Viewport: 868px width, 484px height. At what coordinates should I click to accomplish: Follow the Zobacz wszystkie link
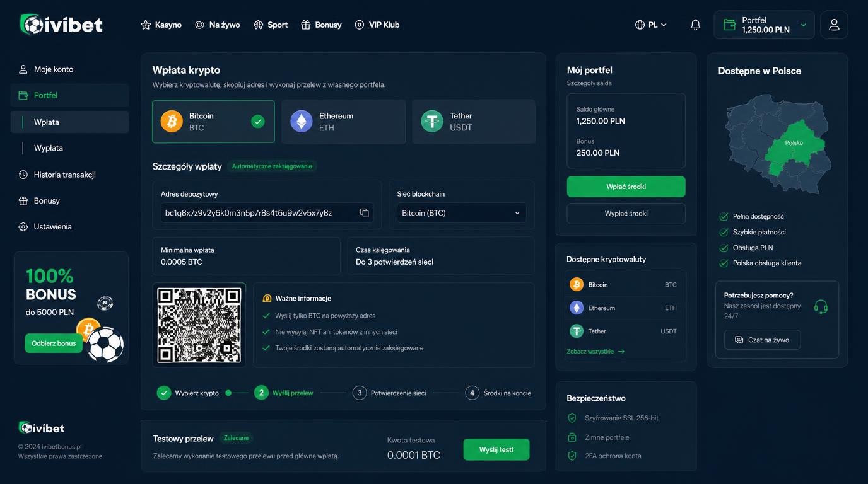click(595, 352)
